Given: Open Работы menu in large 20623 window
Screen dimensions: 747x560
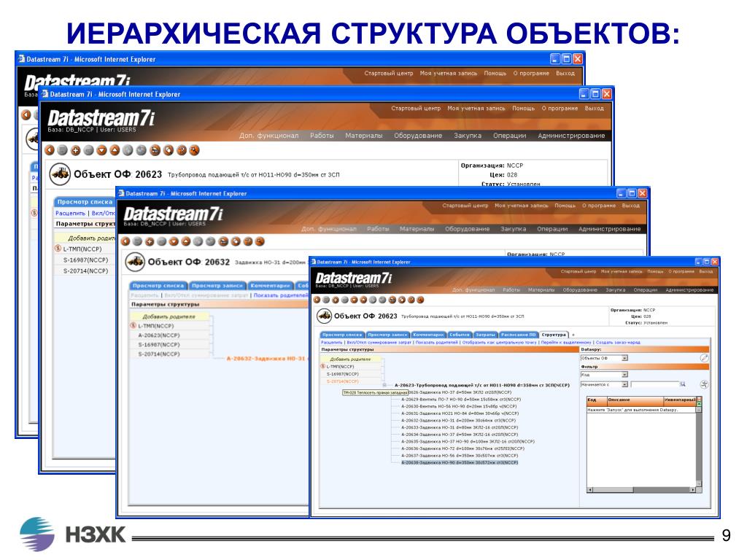Looking at the screenshot, I should [x=322, y=136].
